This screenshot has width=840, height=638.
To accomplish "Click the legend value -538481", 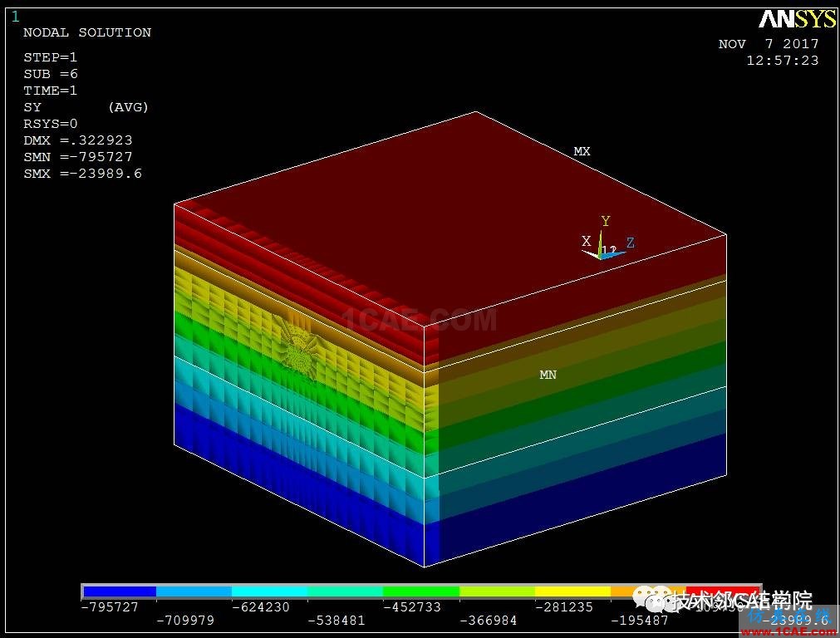I will coord(336,621).
